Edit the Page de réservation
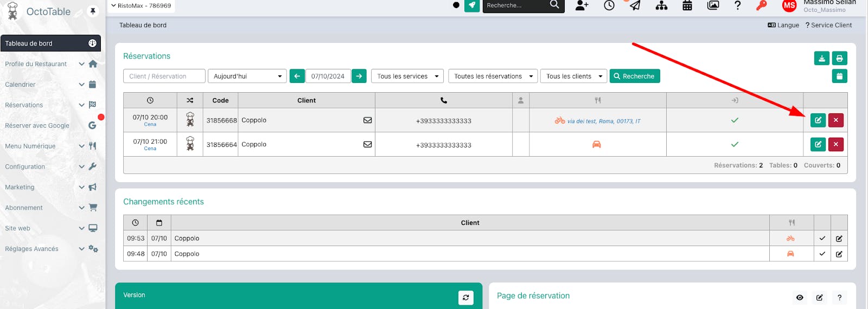 [x=820, y=298]
